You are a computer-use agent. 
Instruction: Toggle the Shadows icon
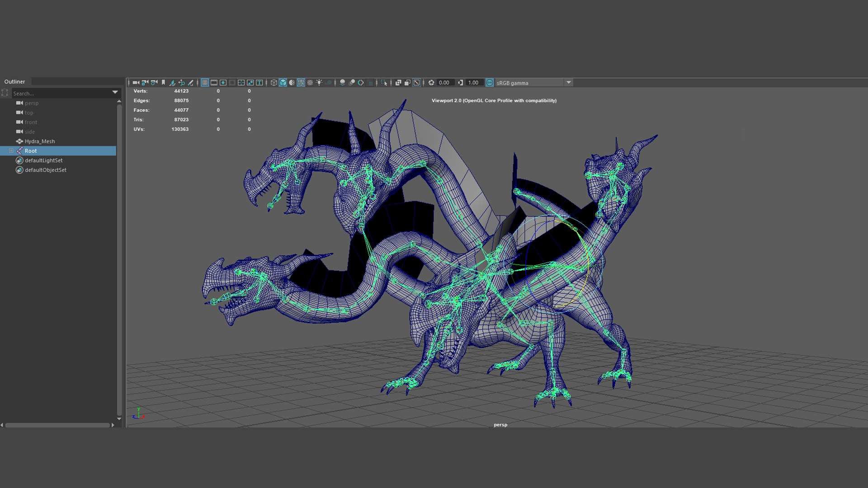(329, 83)
